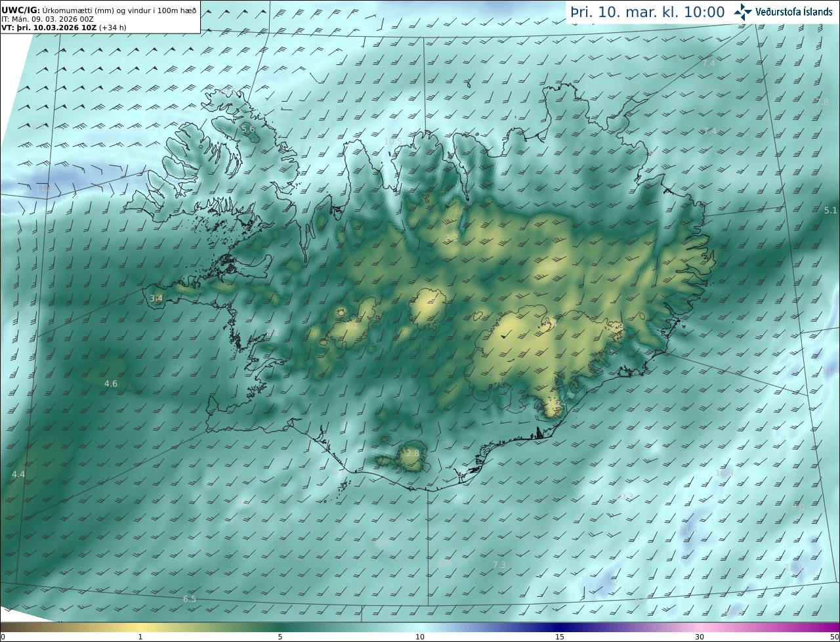
Task: Click the Veðurstofa Íslands logo emblem
Action: tap(743, 12)
